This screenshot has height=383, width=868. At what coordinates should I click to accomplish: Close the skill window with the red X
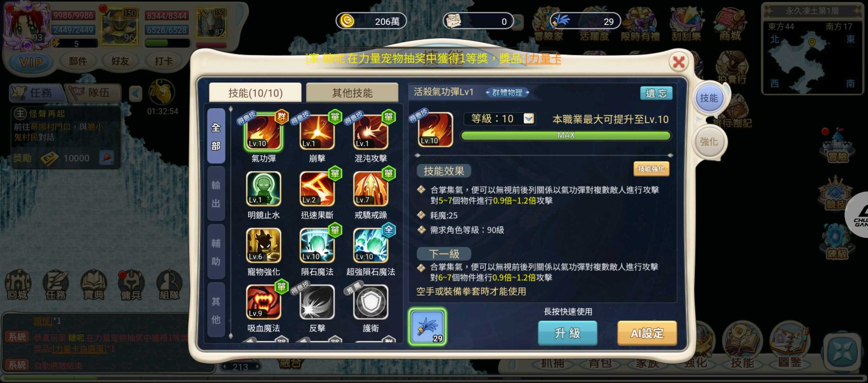pos(679,62)
